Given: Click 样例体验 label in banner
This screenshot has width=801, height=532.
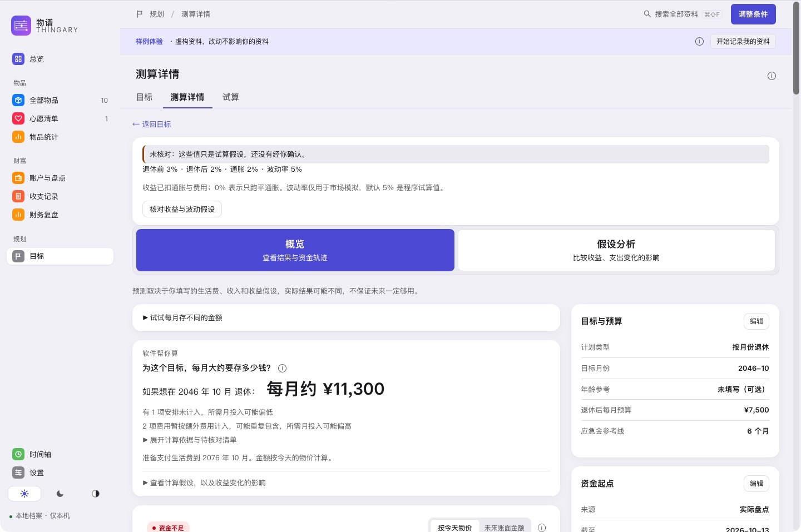Looking at the screenshot, I should coord(149,42).
